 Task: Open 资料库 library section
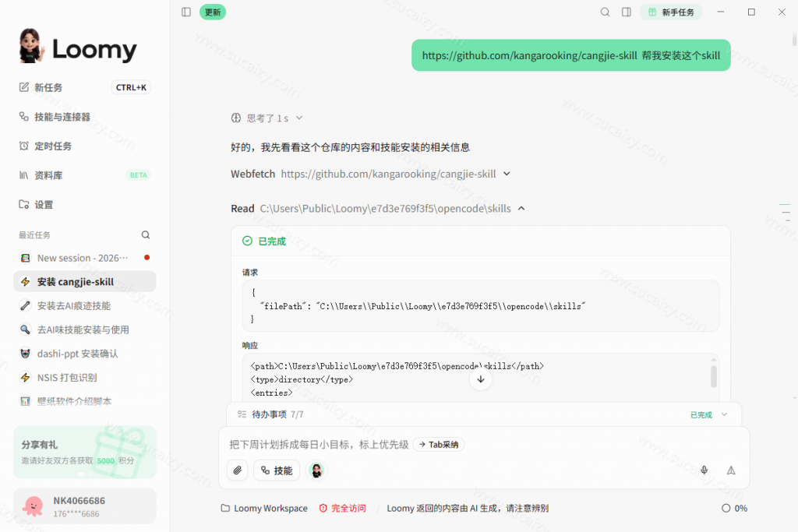[x=84, y=175]
